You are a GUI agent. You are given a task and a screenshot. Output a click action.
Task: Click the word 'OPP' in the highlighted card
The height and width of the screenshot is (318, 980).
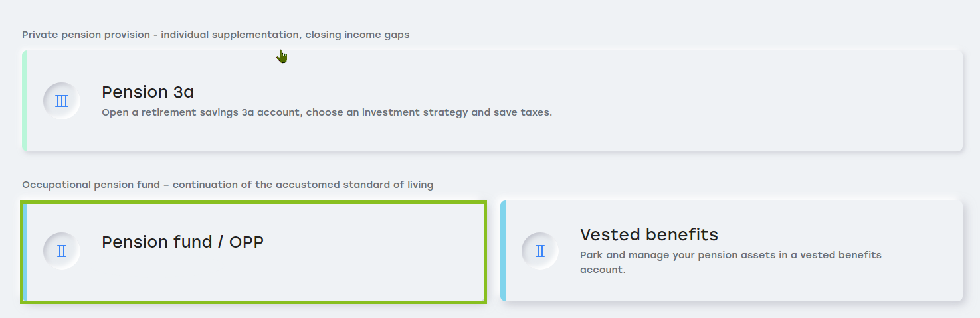click(246, 242)
